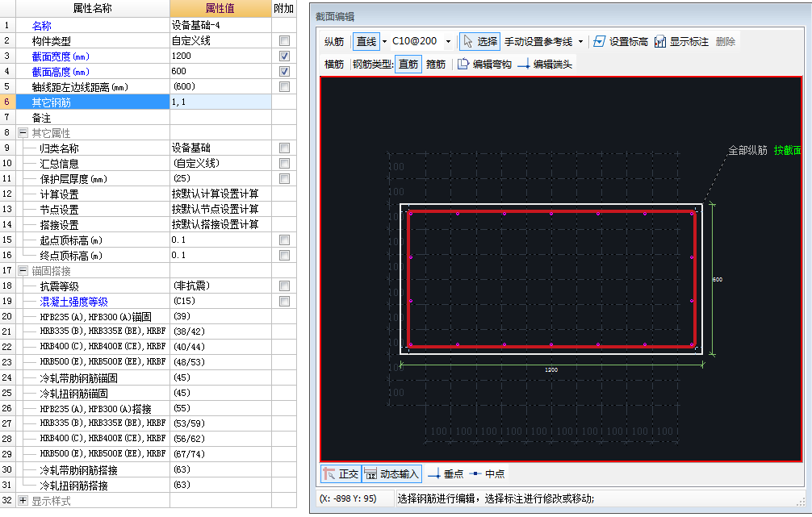Click the 1200 width dimension label
The width and height of the screenshot is (812, 517).
pyautogui.click(x=551, y=369)
